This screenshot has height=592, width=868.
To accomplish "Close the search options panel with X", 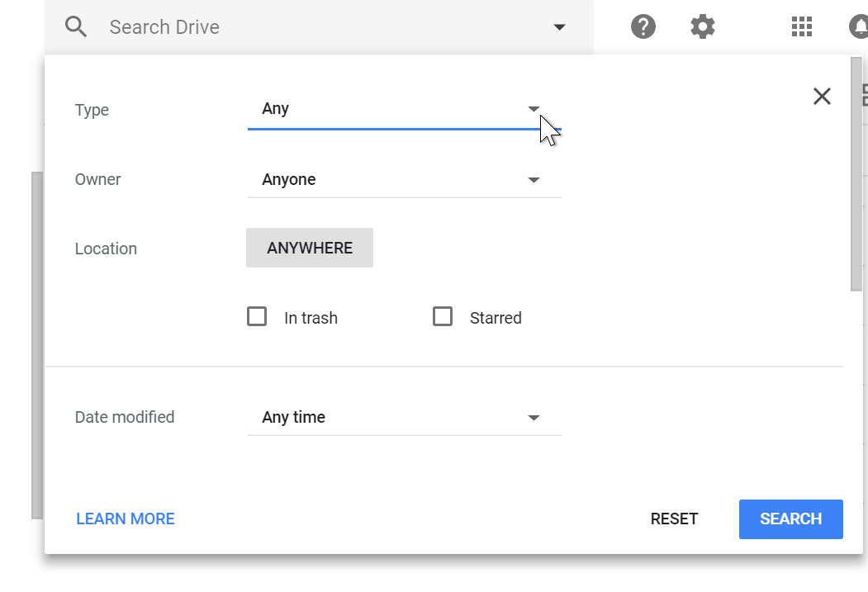I will [822, 97].
